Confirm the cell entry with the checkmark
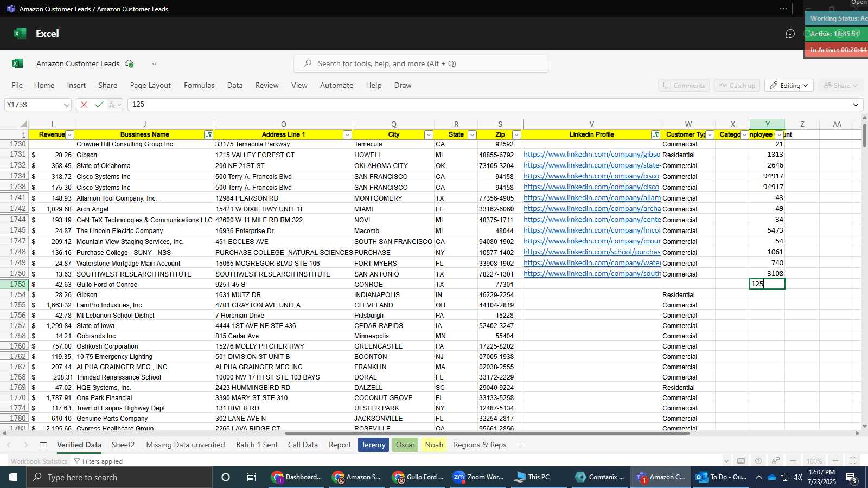Image resolution: width=868 pixels, height=488 pixels. coord(99,105)
